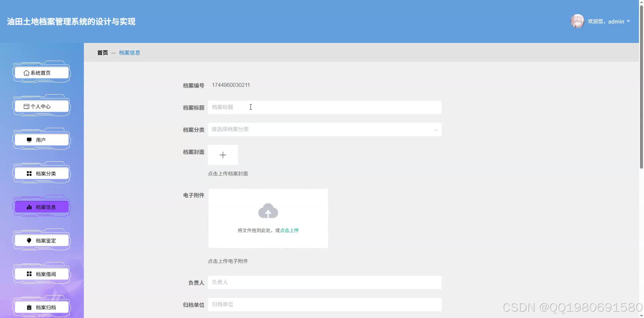Focus the 负责人 input field
The height and width of the screenshot is (318, 644).
(x=324, y=282)
